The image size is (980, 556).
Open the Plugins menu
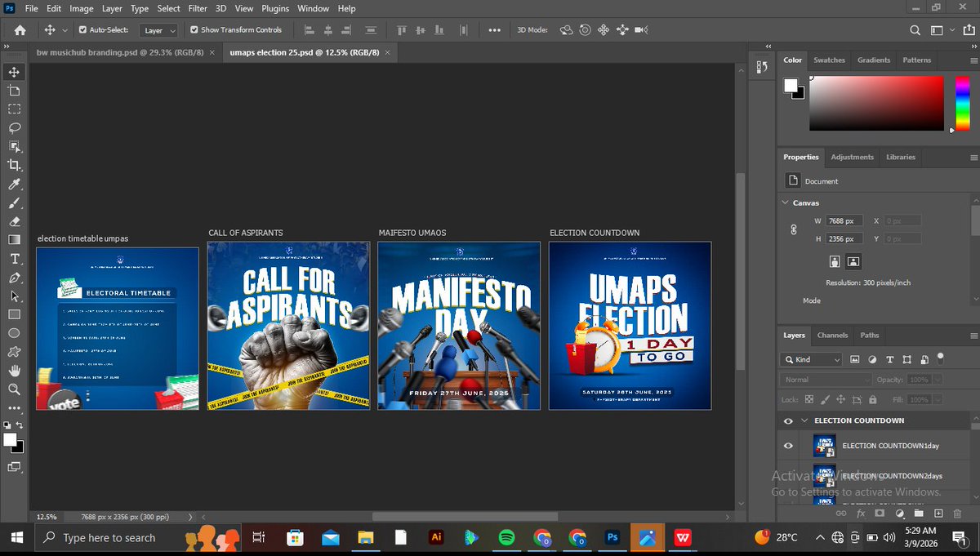276,8
